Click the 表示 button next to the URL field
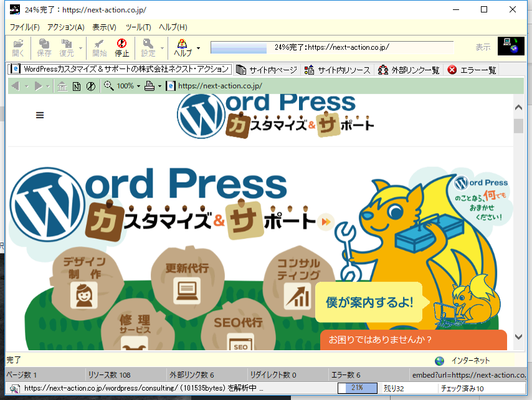Screen dimensions: 532x400 click(483, 47)
